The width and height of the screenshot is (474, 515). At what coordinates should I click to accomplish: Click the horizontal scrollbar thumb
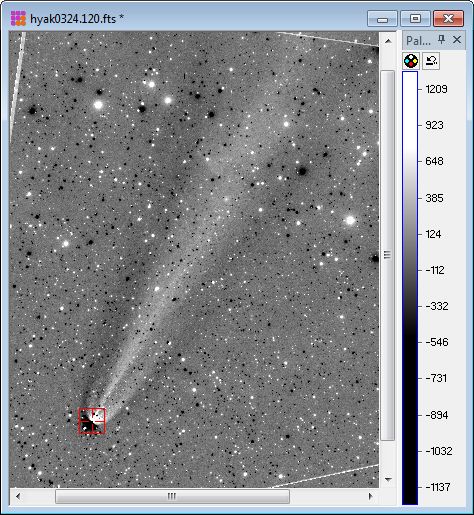click(x=172, y=496)
